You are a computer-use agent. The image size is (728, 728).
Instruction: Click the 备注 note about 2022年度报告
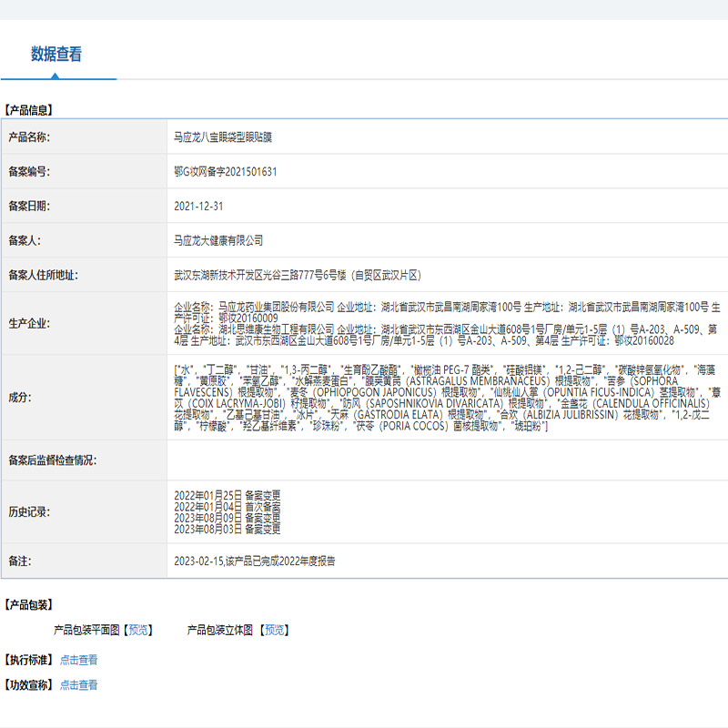(254, 561)
